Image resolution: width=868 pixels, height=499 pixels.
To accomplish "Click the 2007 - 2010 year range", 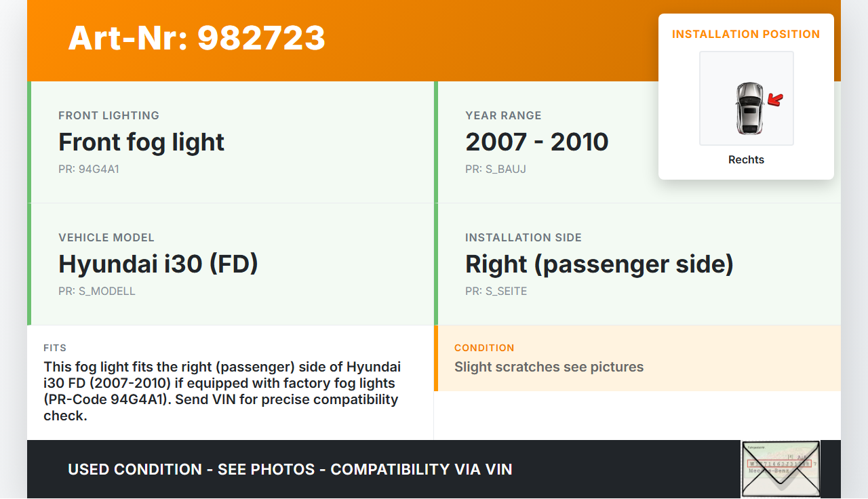I will [x=536, y=142].
